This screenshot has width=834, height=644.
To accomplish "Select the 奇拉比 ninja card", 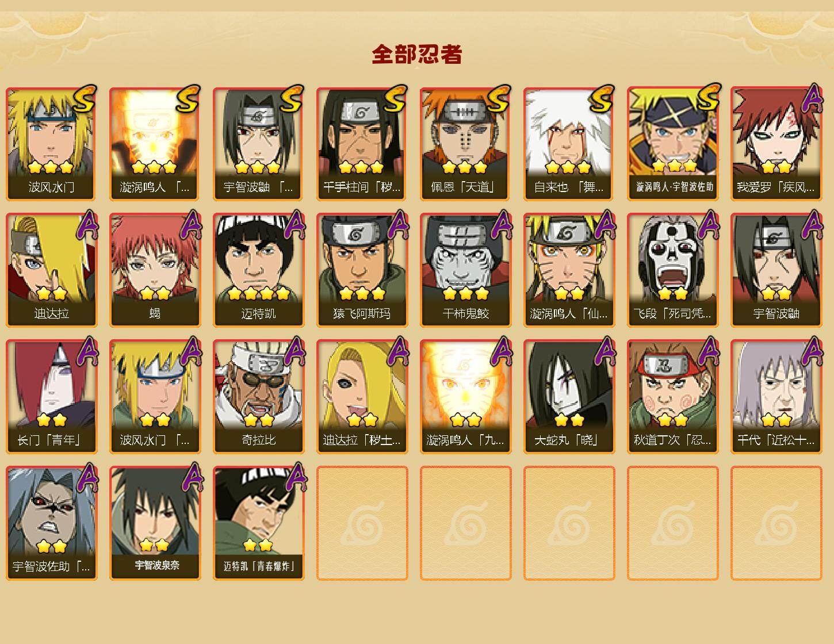I will click(258, 397).
